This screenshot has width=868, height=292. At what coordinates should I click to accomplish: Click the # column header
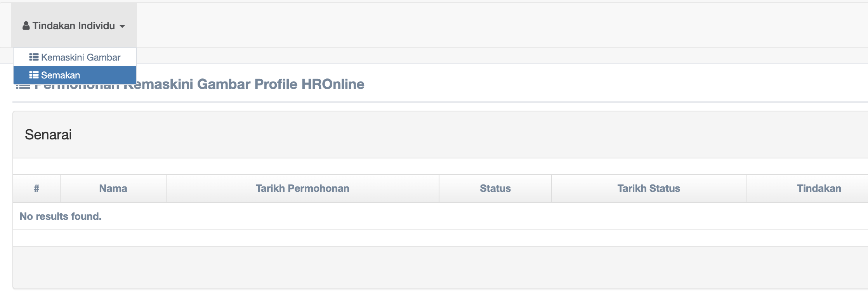tap(36, 188)
